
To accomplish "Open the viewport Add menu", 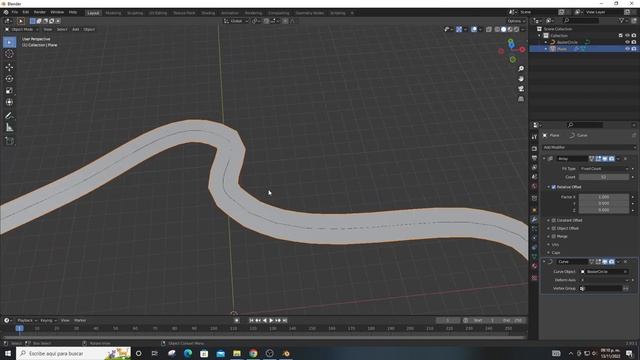I will 76,29.
